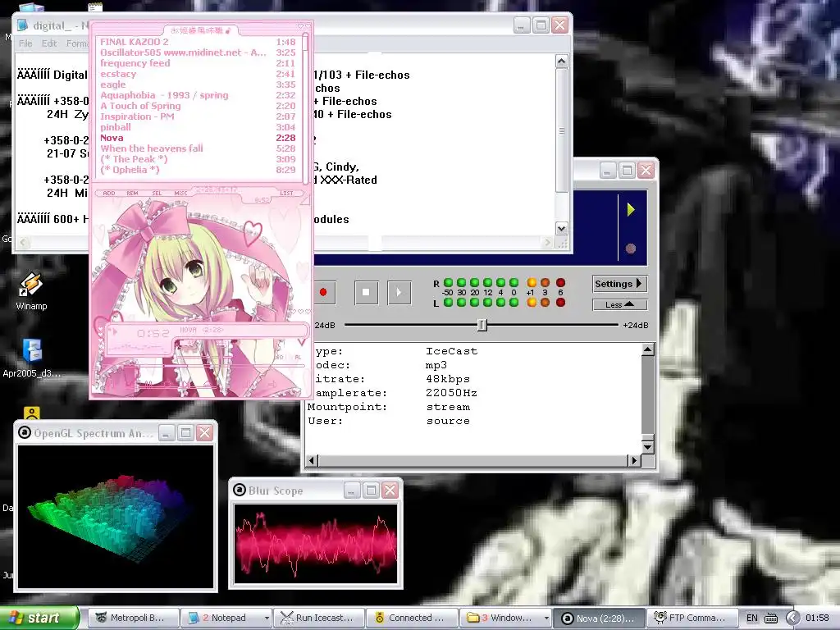Viewport: 840px width, 630px height.
Task: Select the playlist track When the heavens fall
Action: [198, 148]
